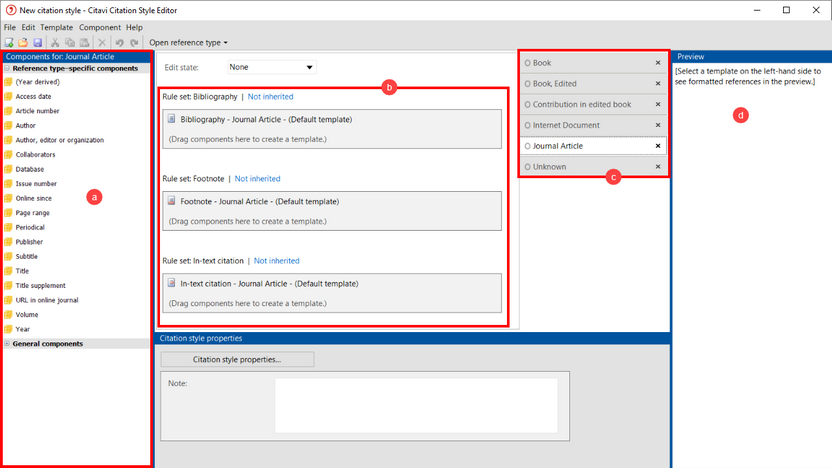The height and width of the screenshot is (468, 832).
Task: Click the yellow icon beside Access date
Action: click(8, 97)
